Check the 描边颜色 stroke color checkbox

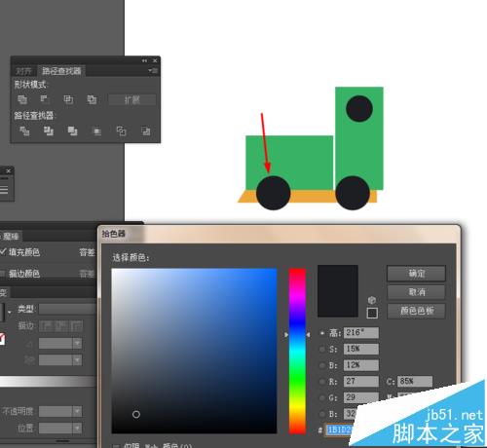tap(3, 274)
